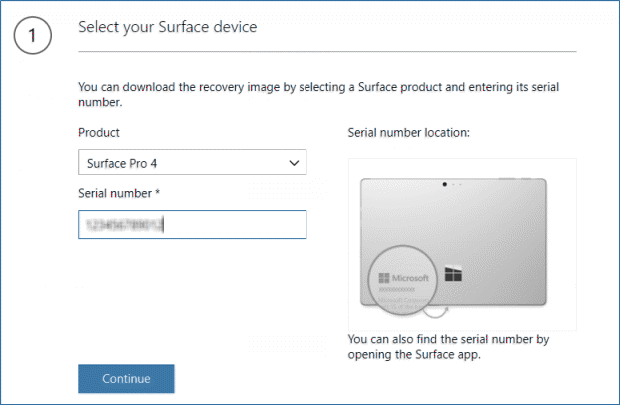The height and width of the screenshot is (405, 620).
Task: Click the Surface serial number location image
Action: (x=462, y=244)
